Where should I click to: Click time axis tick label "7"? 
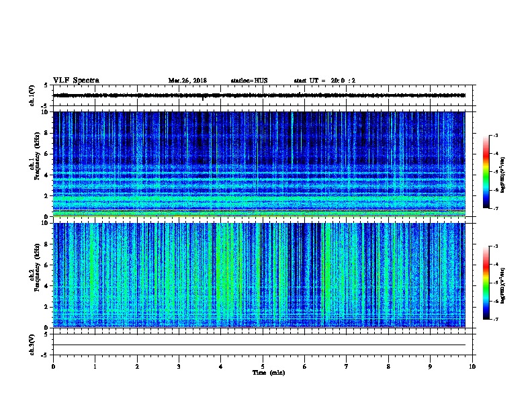[347, 367]
